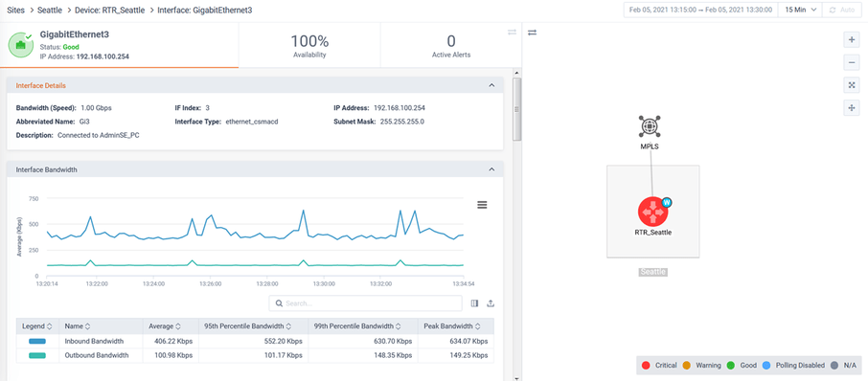Click the MPLS cloud node
Screen dimensions: 868x381
[649, 126]
